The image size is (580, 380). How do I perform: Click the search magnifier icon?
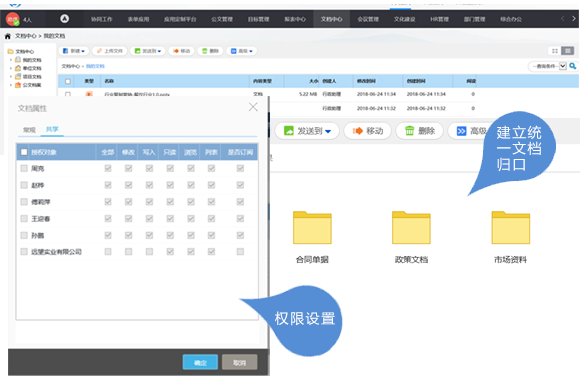pos(573,66)
